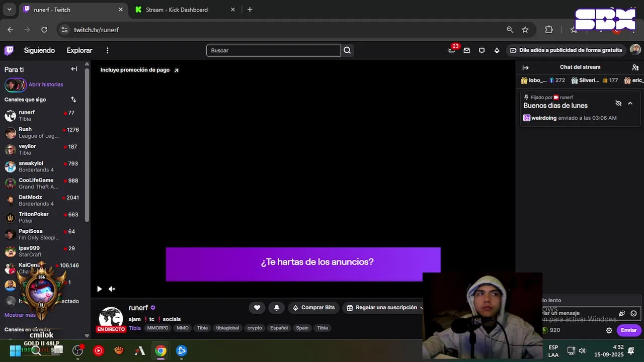Open the Chrome tab search dropdown arrow
Image resolution: width=644 pixels, height=362 pixels.
point(9,10)
